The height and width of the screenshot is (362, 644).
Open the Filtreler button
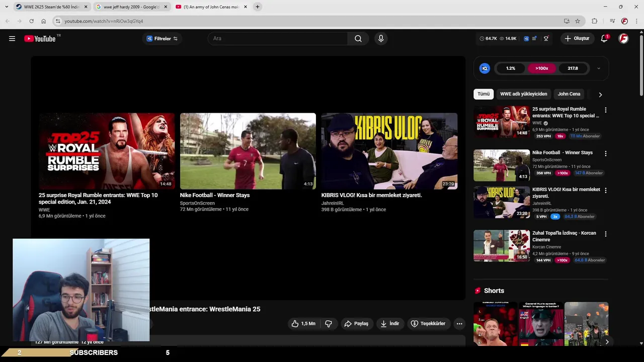click(x=162, y=39)
